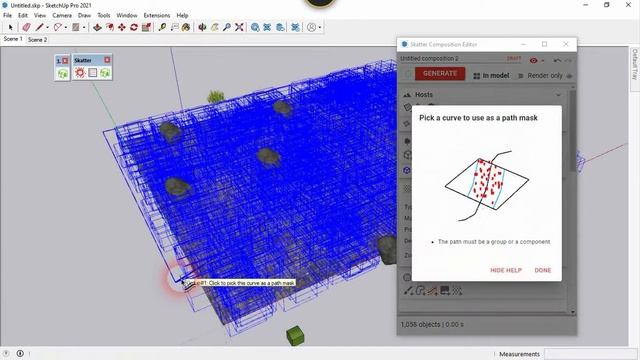640x360 pixels.
Task: Open the Extensions menu
Action: pyautogui.click(x=157, y=15)
